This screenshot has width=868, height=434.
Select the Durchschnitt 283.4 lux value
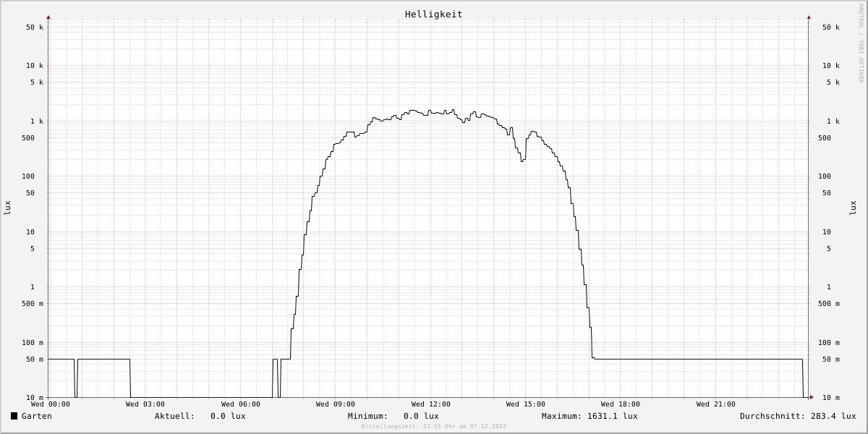tap(833, 416)
